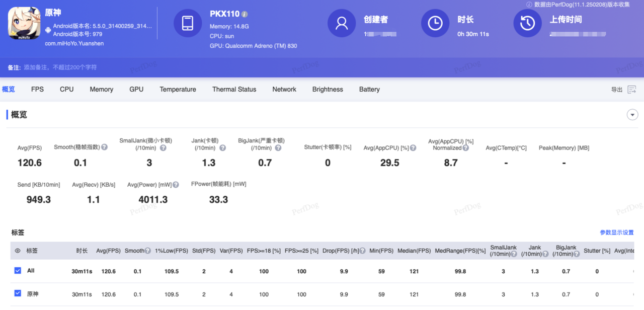Click the phone device icon
The width and height of the screenshot is (644, 310).
tap(188, 23)
